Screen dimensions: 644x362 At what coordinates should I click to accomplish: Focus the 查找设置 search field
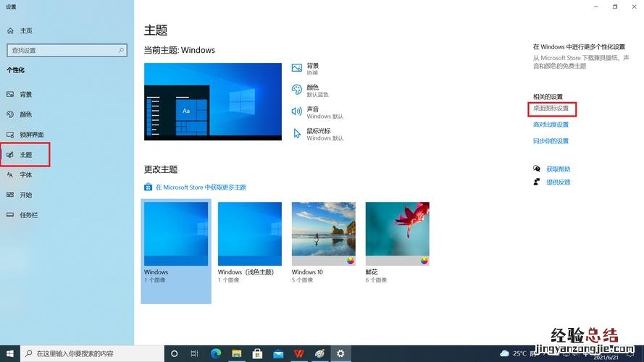pyautogui.click(x=67, y=50)
